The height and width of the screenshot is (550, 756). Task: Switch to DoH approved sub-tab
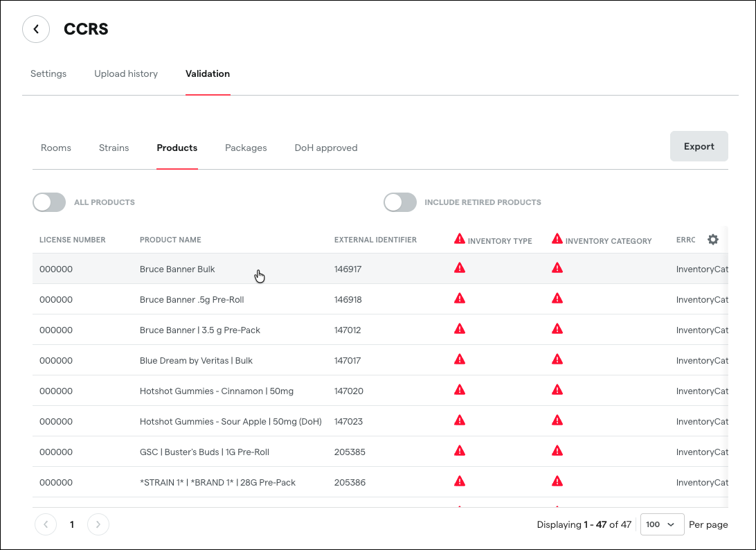pyautogui.click(x=326, y=148)
